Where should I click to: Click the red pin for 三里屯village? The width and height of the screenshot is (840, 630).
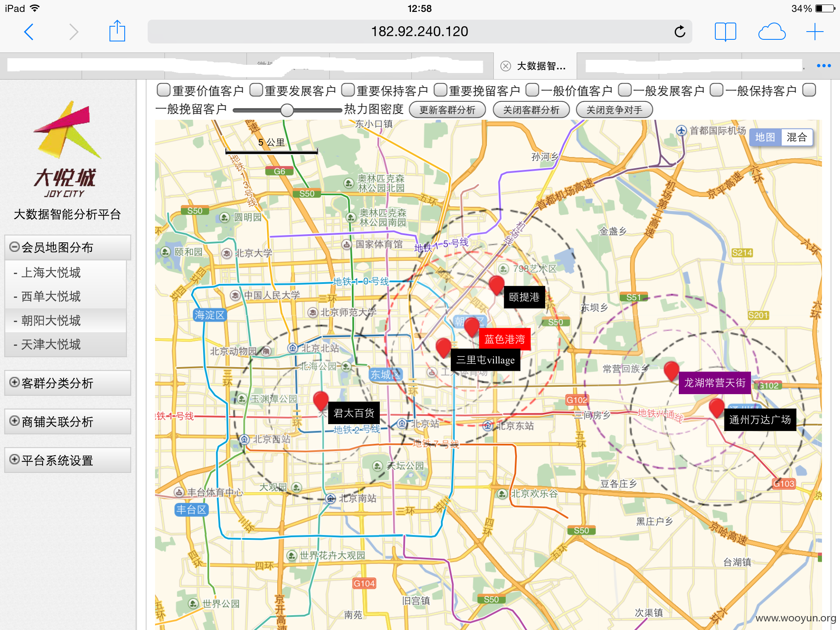tap(443, 348)
